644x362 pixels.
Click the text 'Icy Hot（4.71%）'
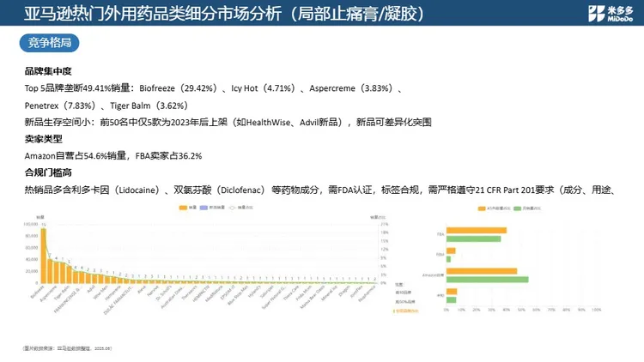pyautogui.click(x=265, y=88)
